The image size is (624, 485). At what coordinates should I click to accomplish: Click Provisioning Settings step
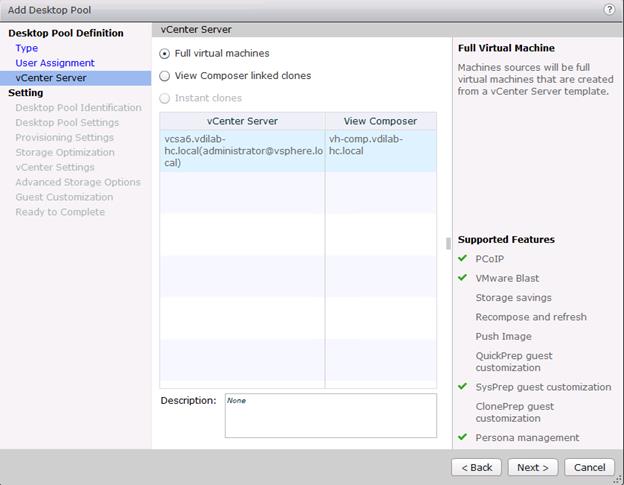pos(64,138)
